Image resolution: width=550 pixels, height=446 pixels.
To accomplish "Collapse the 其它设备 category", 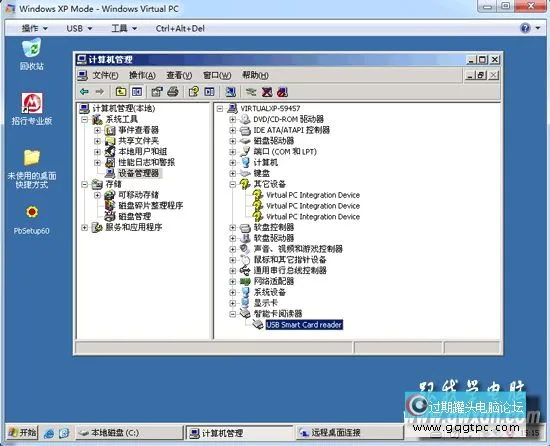I will (x=233, y=184).
